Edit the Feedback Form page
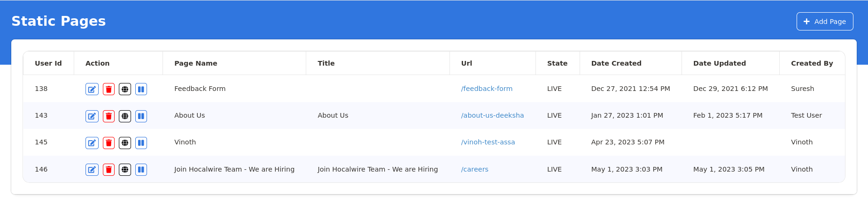The height and width of the screenshot is (203, 868). coord(92,89)
